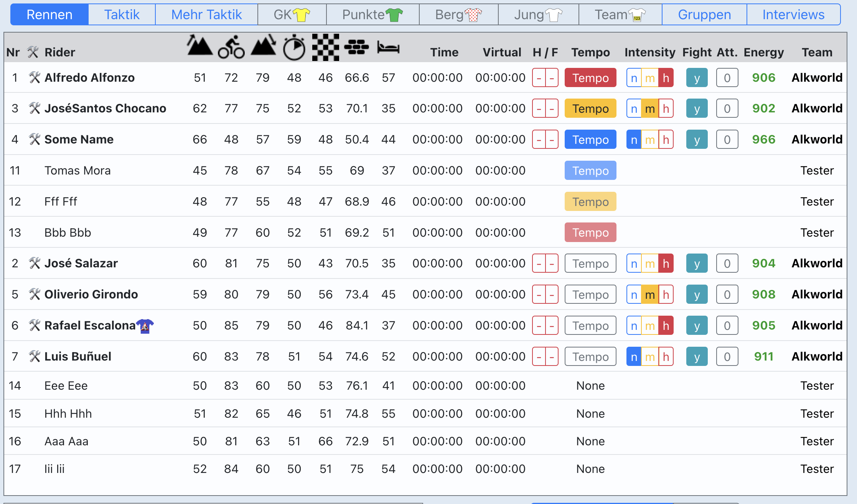Open the Jung white jersey tab

coord(539,15)
